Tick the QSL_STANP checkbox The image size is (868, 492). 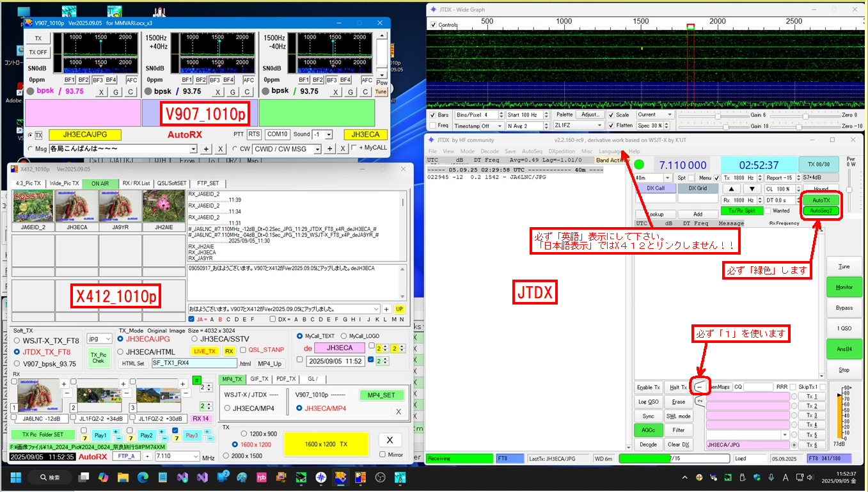click(x=243, y=350)
